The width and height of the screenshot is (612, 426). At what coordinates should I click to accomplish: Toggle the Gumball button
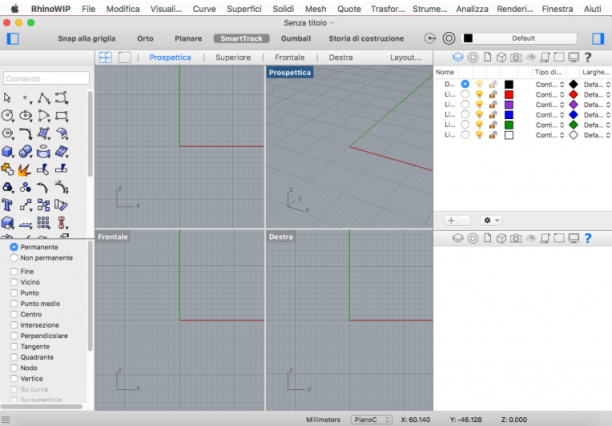pyautogui.click(x=296, y=38)
